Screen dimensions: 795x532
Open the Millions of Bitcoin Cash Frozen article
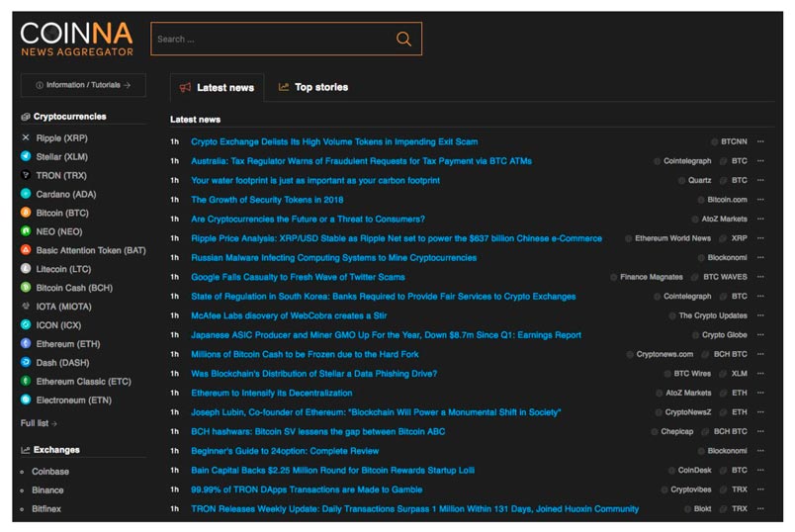305,354
